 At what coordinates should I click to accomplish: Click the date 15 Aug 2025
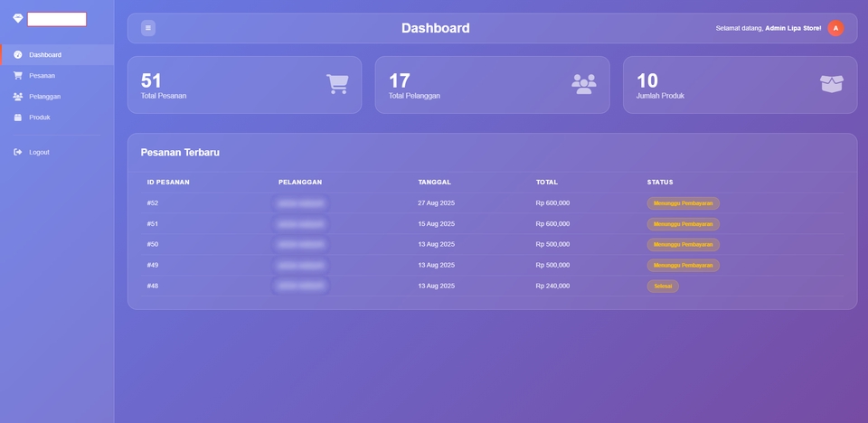pyautogui.click(x=436, y=224)
